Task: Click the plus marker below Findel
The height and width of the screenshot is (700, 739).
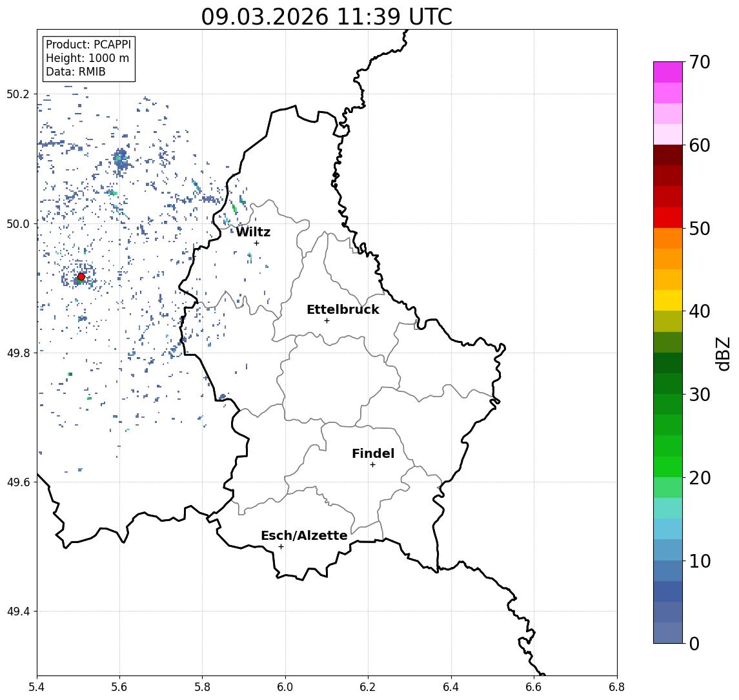Action: (x=372, y=465)
